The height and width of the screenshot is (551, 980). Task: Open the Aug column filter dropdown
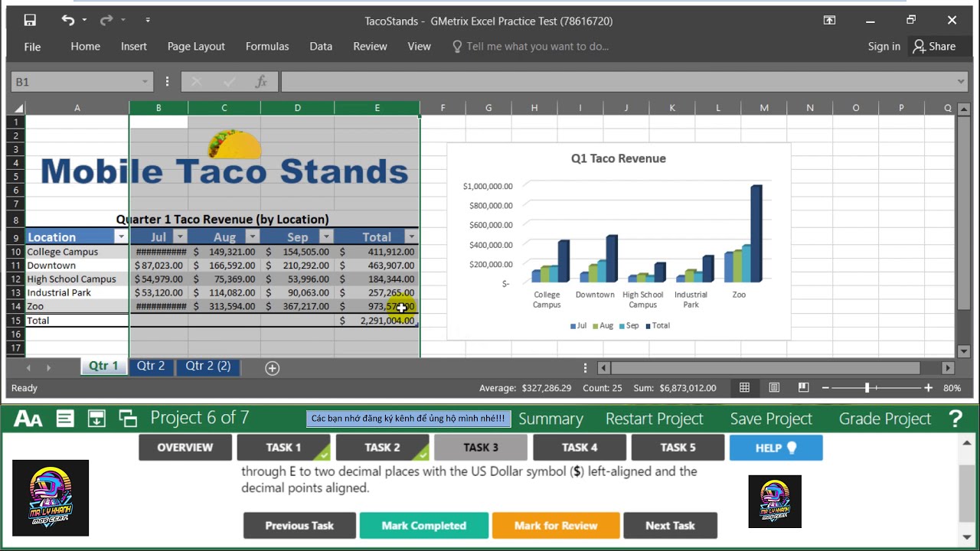pos(253,237)
